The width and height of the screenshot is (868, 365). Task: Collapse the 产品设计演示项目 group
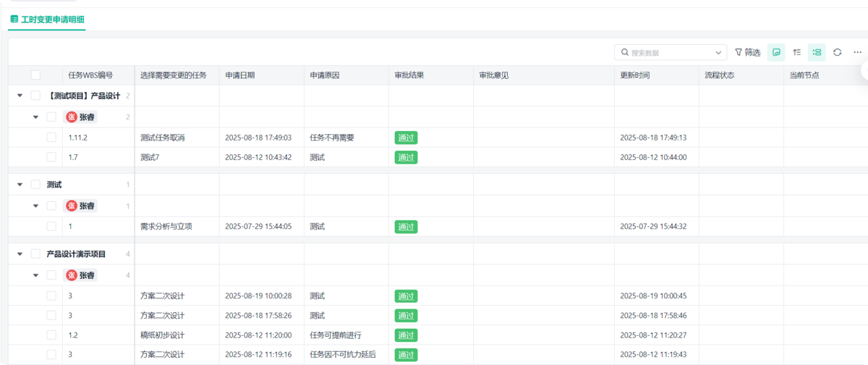click(20, 254)
